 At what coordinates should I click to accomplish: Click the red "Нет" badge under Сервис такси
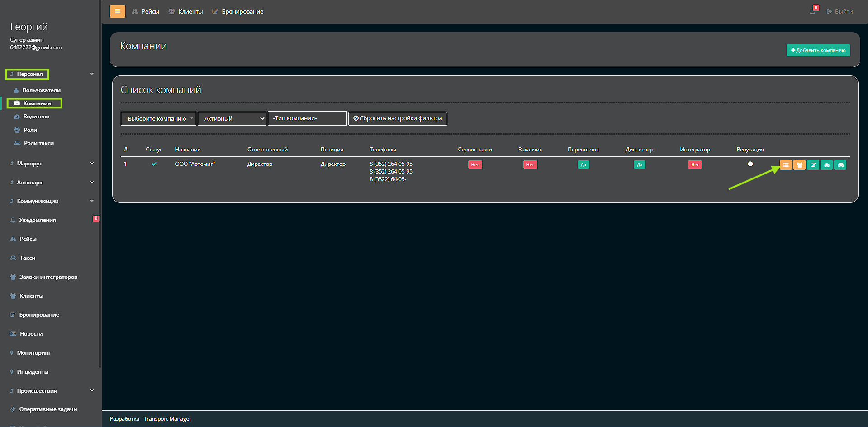pyautogui.click(x=475, y=165)
